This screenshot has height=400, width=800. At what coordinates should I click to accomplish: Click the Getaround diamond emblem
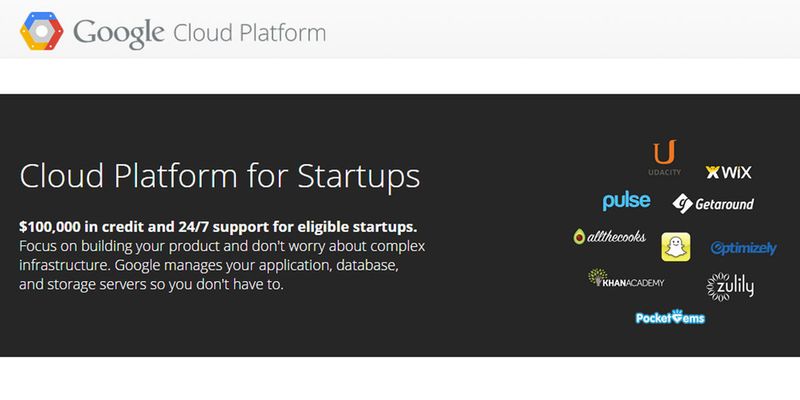(x=682, y=203)
